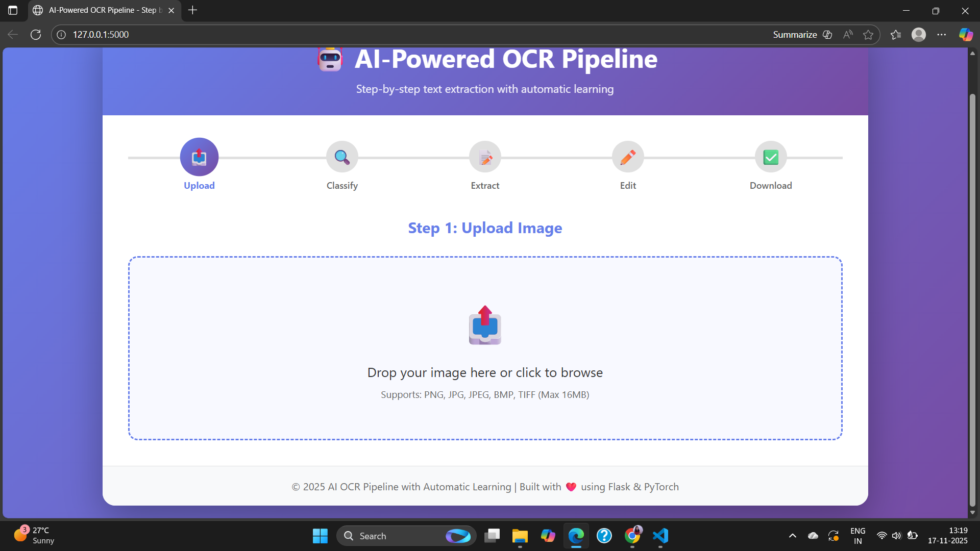Click upload arrow icon in drop zone
The width and height of the screenshot is (980, 551).
click(x=485, y=325)
